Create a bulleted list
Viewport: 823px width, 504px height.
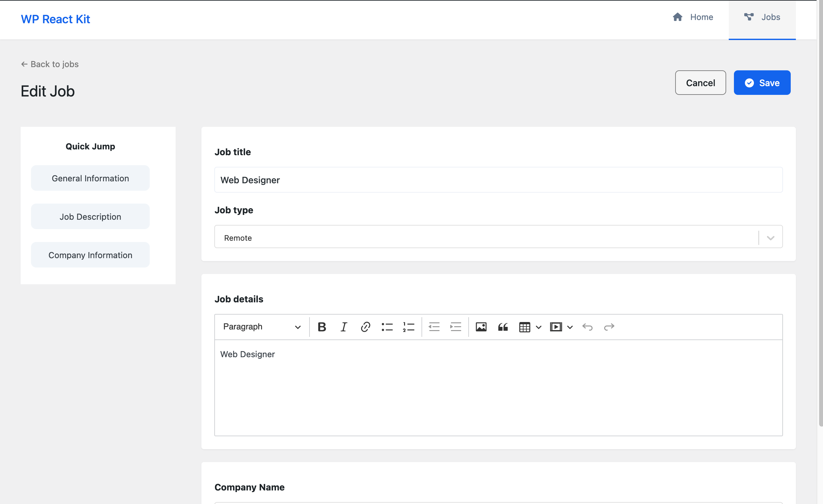(x=387, y=327)
